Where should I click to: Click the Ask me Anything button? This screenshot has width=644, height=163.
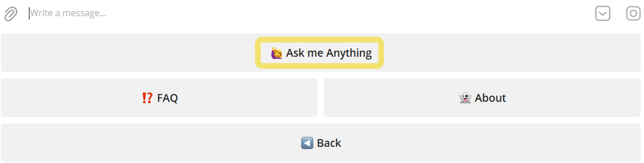pyautogui.click(x=321, y=53)
